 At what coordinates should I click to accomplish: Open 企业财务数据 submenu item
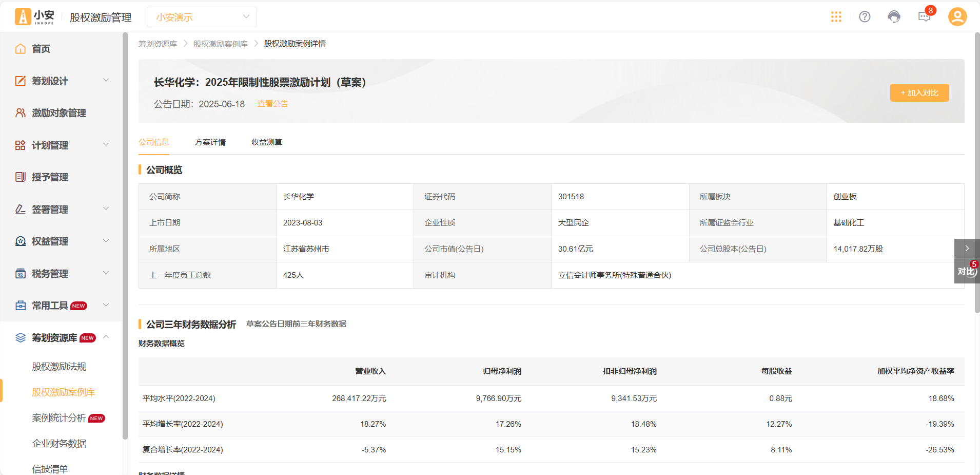[x=59, y=444]
